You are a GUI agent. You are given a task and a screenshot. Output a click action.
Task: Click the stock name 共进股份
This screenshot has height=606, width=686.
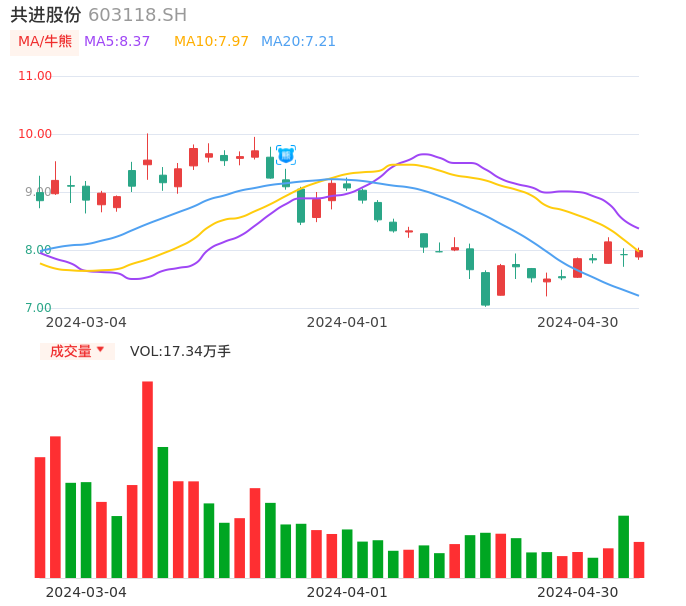(46, 15)
